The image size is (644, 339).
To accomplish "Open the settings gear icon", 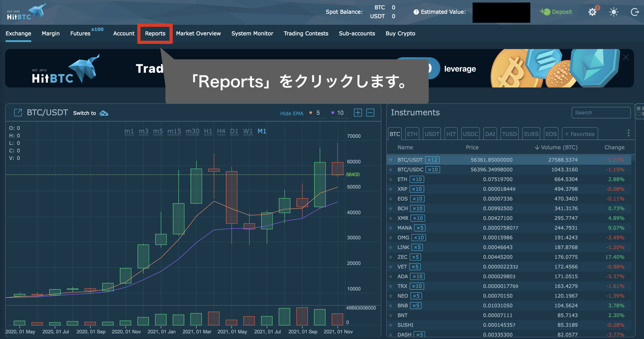I will click(x=593, y=12).
